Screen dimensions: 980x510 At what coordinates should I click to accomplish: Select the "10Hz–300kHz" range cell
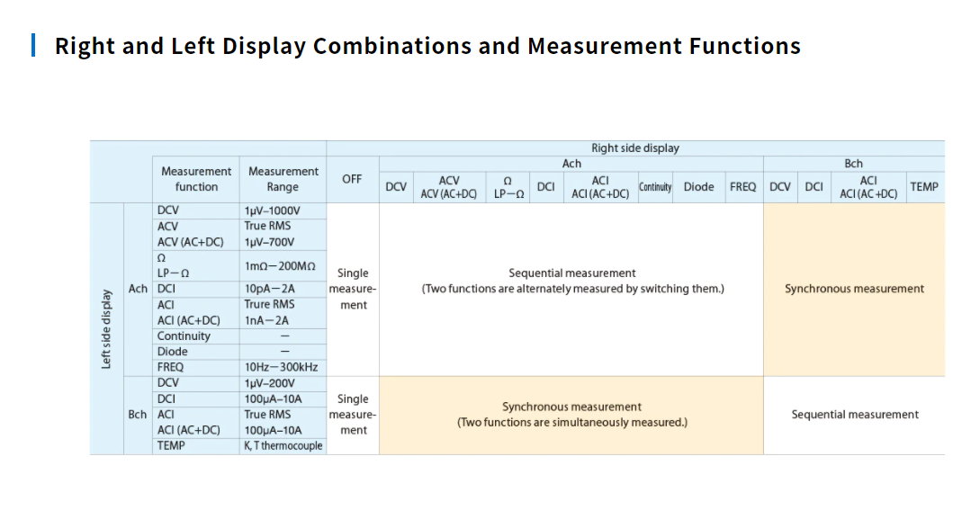(x=281, y=367)
